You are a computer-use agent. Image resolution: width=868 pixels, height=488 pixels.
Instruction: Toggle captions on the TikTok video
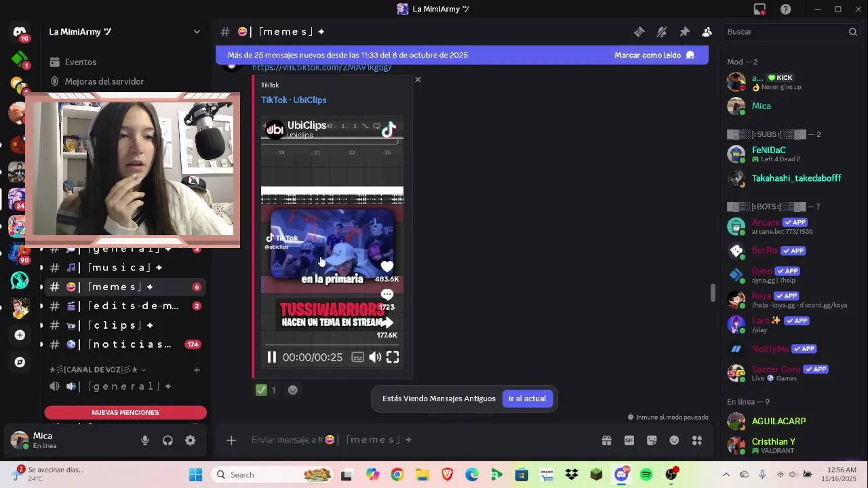click(357, 357)
